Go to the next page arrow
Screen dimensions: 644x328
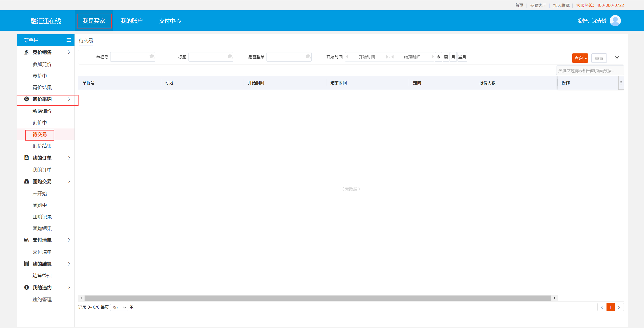coord(619,307)
